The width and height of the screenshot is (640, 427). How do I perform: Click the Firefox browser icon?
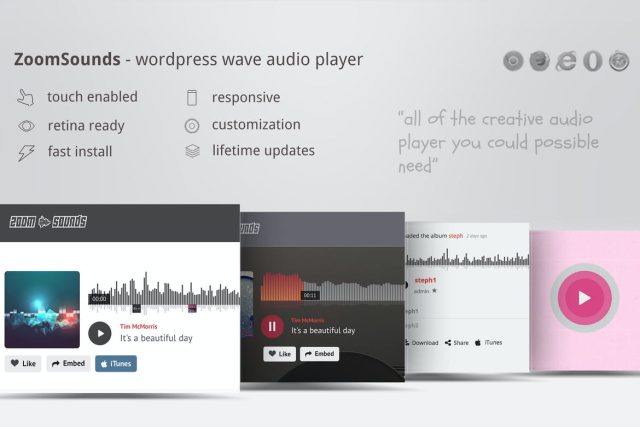540,61
